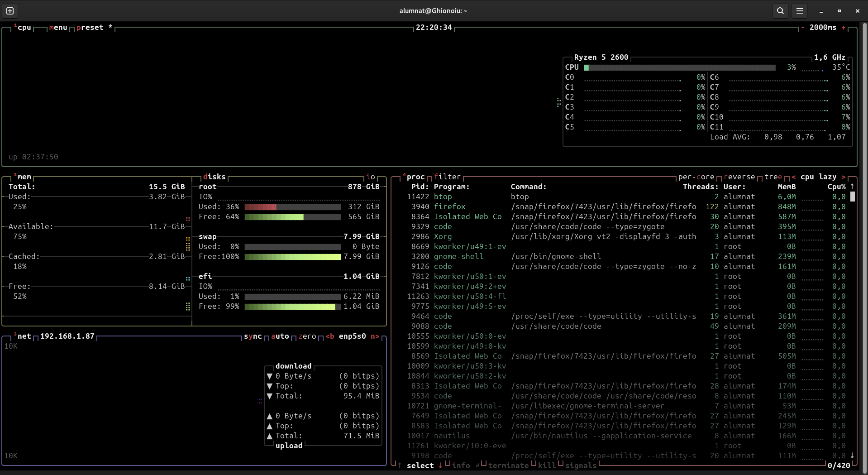Image resolution: width=868 pixels, height=475 pixels.
Task: Open the preset option in header
Action: pos(90,28)
